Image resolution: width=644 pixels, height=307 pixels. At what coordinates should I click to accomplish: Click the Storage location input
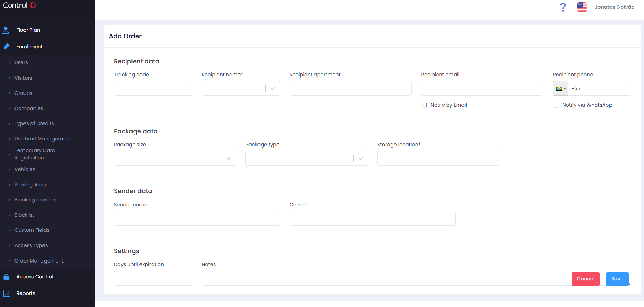click(438, 158)
